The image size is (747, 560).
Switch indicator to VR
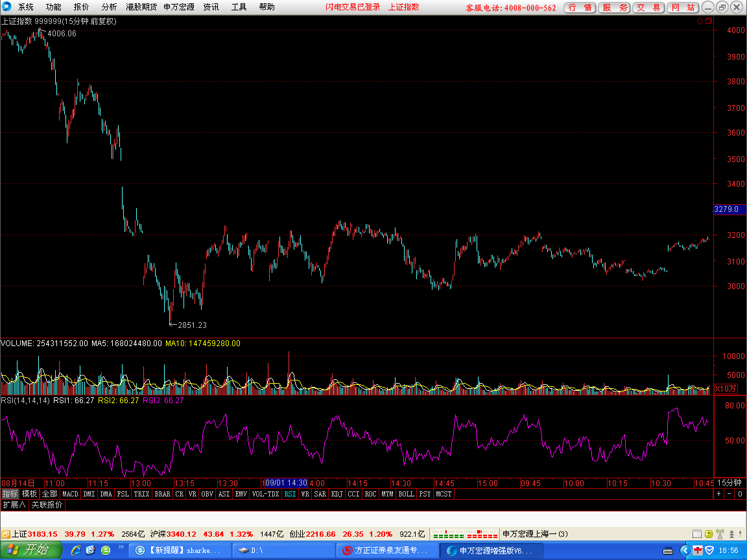click(193, 494)
